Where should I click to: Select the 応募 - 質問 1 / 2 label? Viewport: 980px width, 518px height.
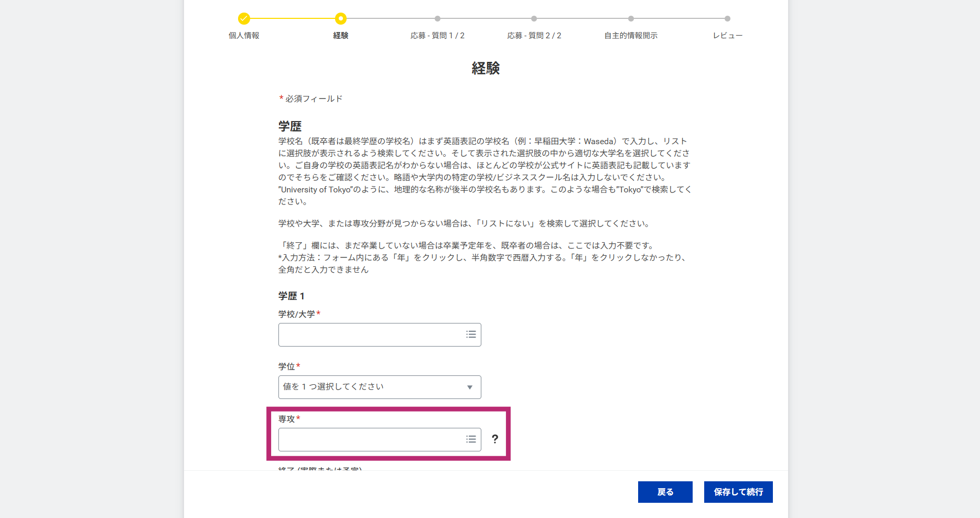pyautogui.click(x=437, y=36)
